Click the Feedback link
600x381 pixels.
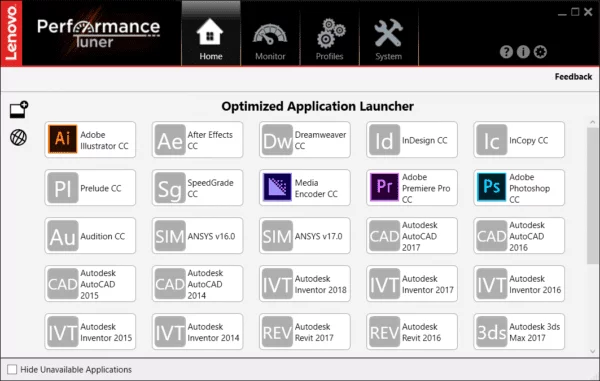[573, 77]
